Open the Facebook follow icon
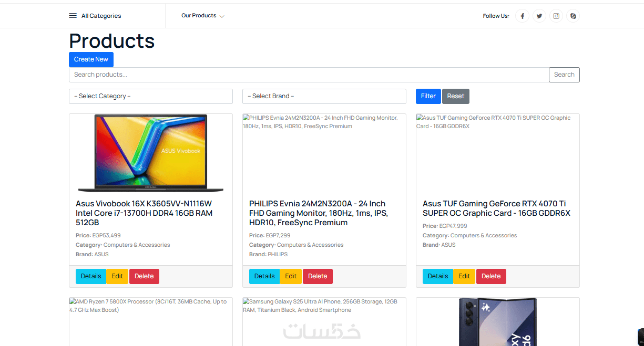644x346 pixels. coord(522,16)
